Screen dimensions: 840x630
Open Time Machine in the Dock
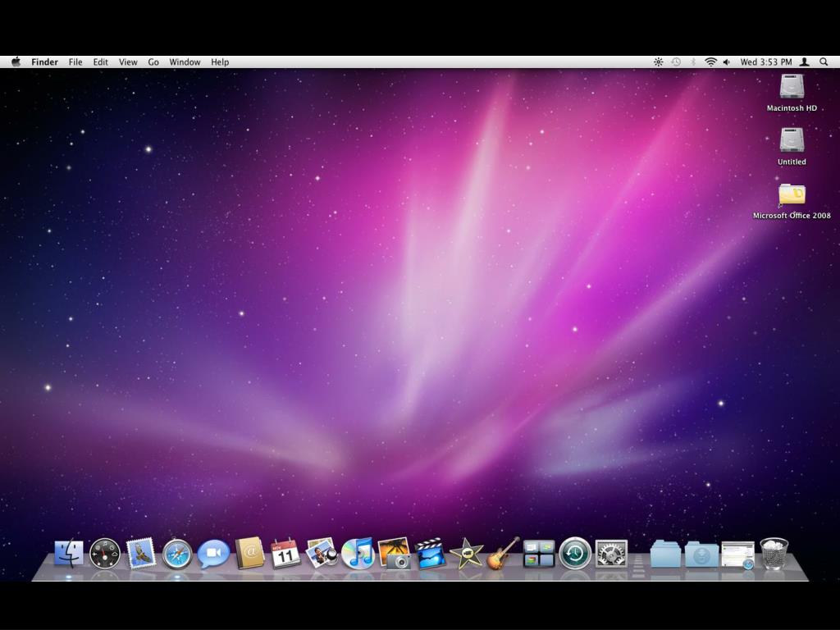coord(575,554)
